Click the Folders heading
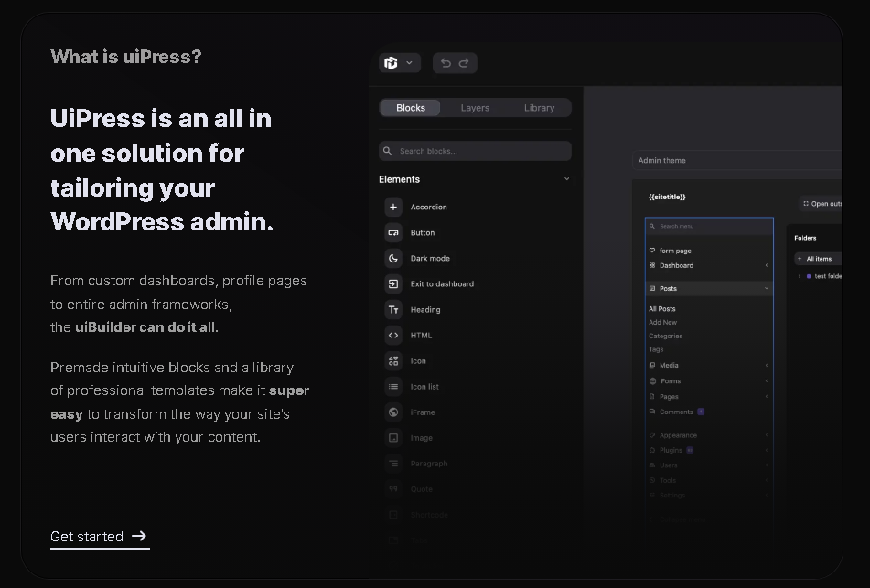870x588 pixels. [x=805, y=238]
